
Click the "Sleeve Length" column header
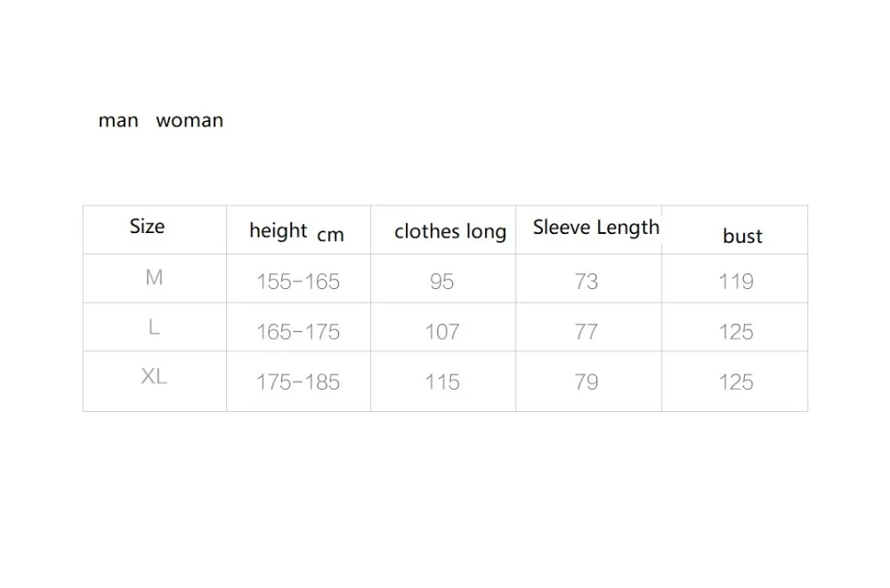[595, 228]
